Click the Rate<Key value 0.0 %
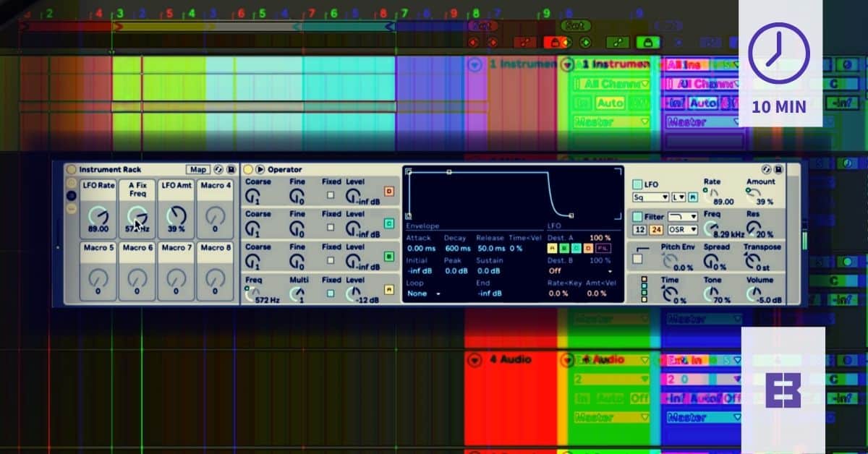 [558, 294]
